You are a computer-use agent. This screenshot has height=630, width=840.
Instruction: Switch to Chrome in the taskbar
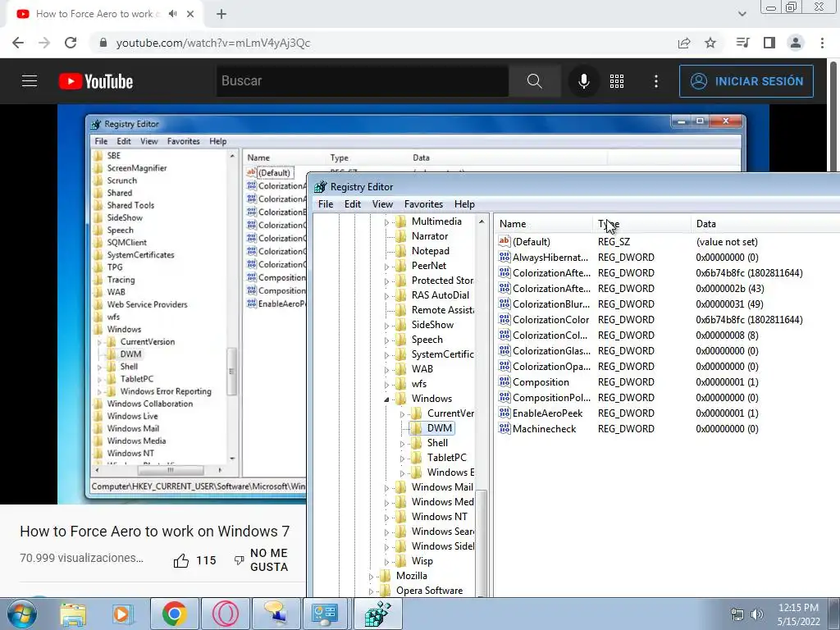(x=174, y=614)
